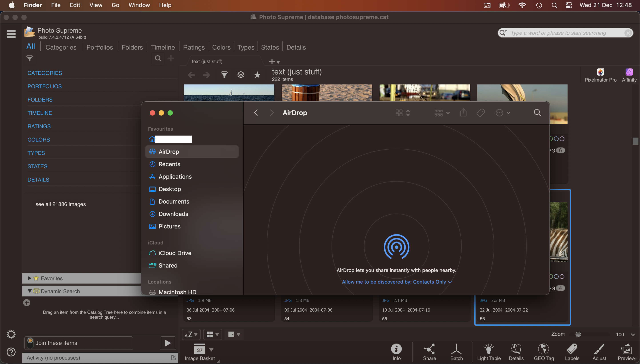Open Finder view mode selector
The height and width of the screenshot is (364, 640).
tap(402, 113)
